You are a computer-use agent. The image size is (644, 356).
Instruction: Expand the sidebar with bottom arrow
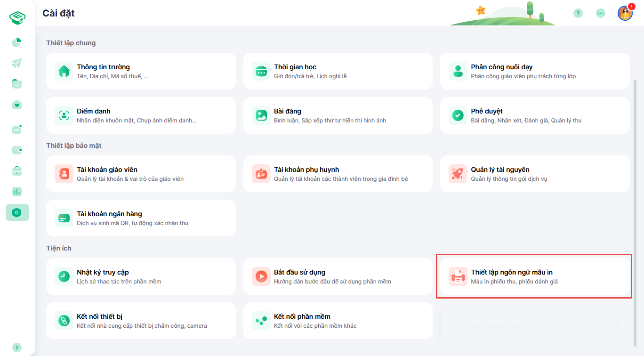[17, 347]
